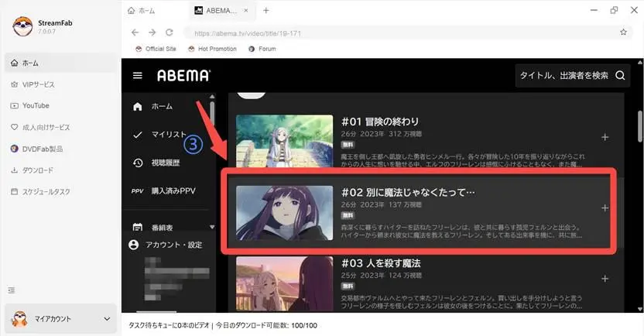644x336 pixels.
Task: Click the アカウント person icon
Action: click(133, 245)
